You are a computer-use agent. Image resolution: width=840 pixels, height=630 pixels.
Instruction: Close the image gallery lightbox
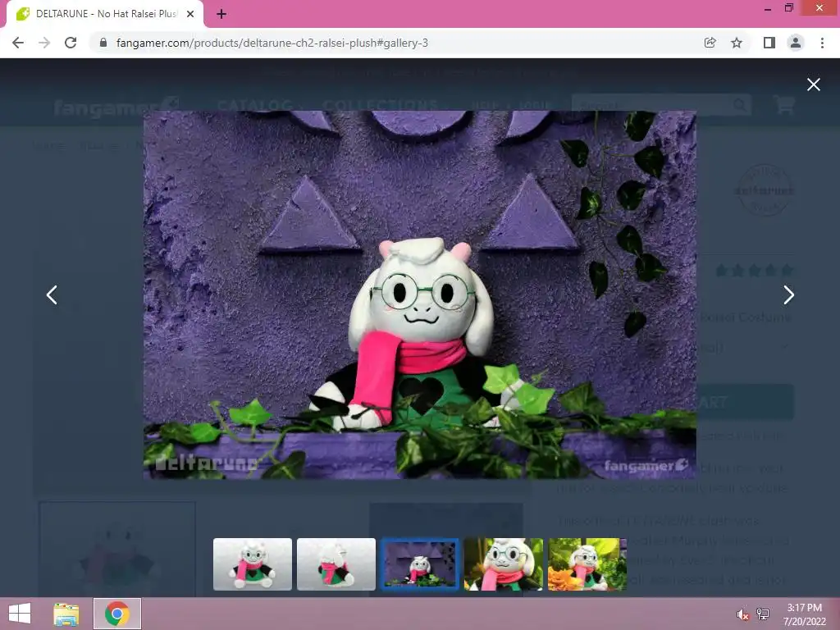point(813,84)
